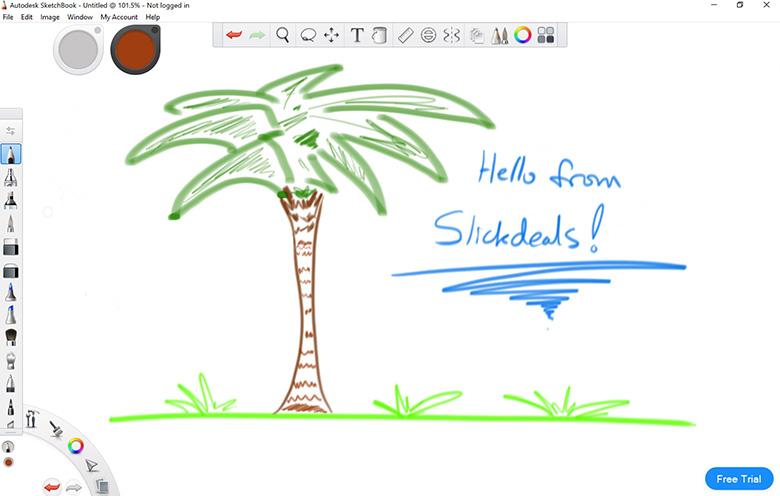Click the brush palette title bar handle

coord(11,114)
